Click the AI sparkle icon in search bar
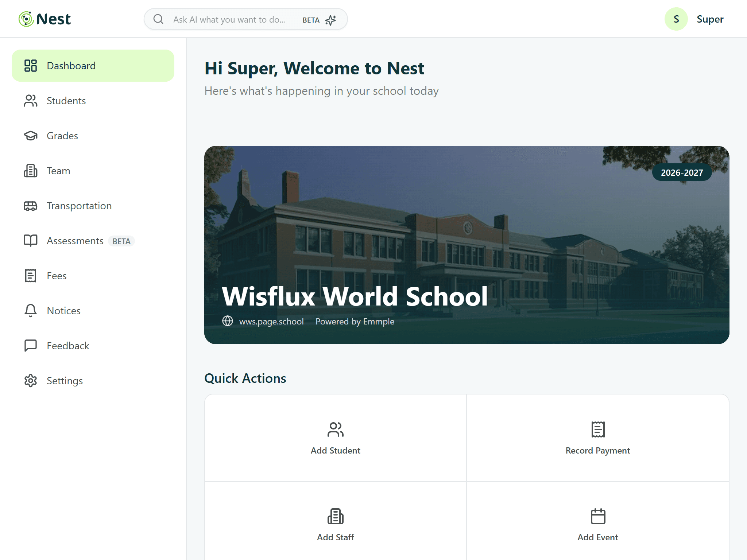747x560 pixels. [330, 20]
